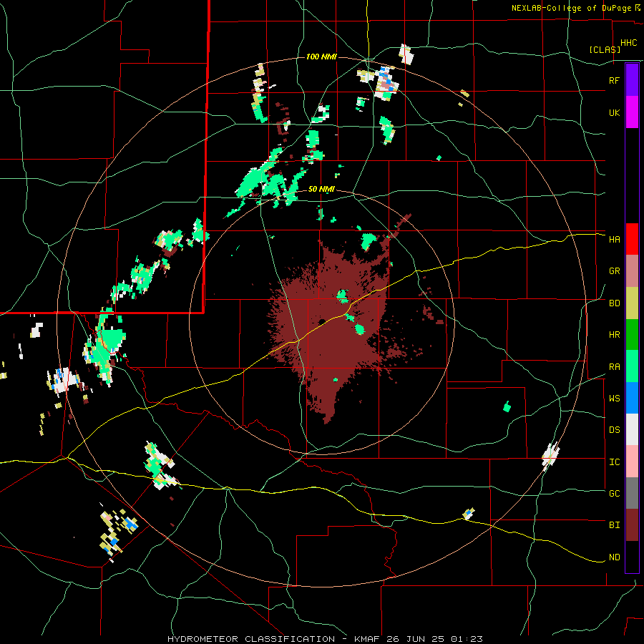Click the HA red legend swatch
The height and width of the screenshot is (644, 644).
(x=632, y=239)
